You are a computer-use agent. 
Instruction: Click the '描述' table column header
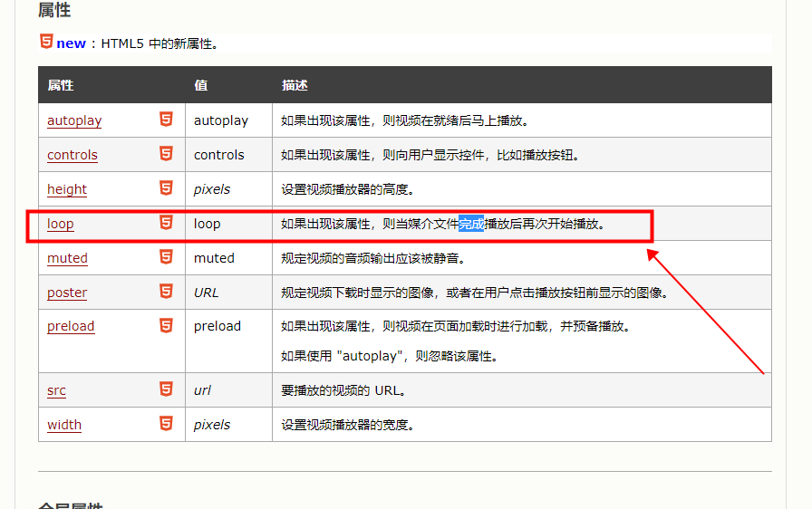pos(295,85)
